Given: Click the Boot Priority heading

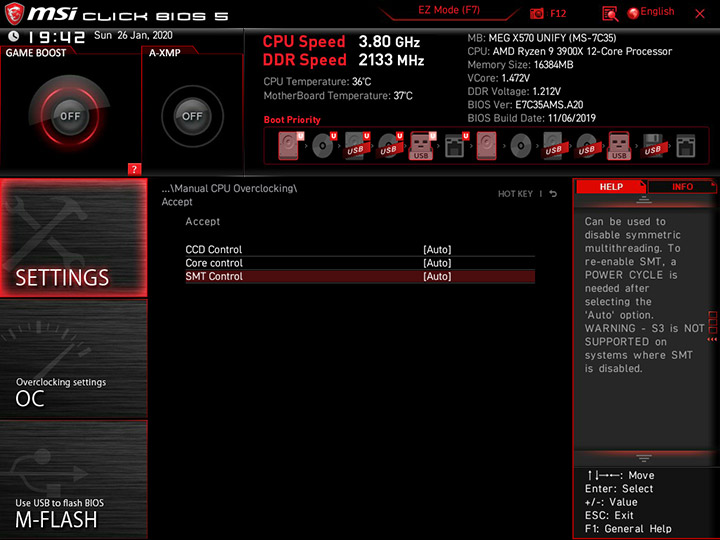Looking at the screenshot, I should pos(292,120).
